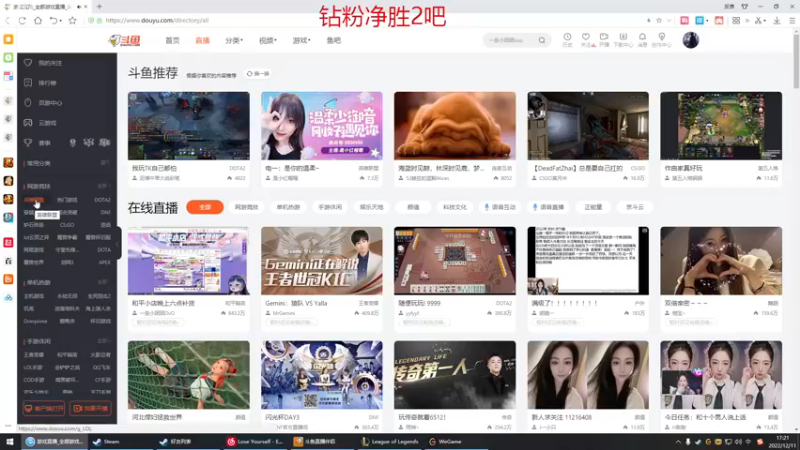800x450 pixels.
Task: Open CS:GO category link in sidebar
Action: [x=67, y=225]
